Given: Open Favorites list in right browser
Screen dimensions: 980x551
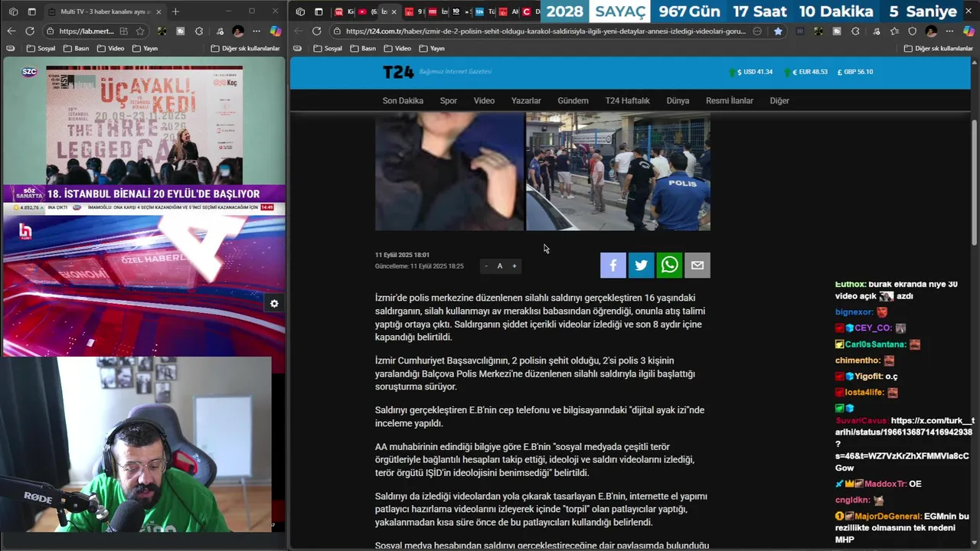Looking at the screenshot, I should click(x=894, y=31).
